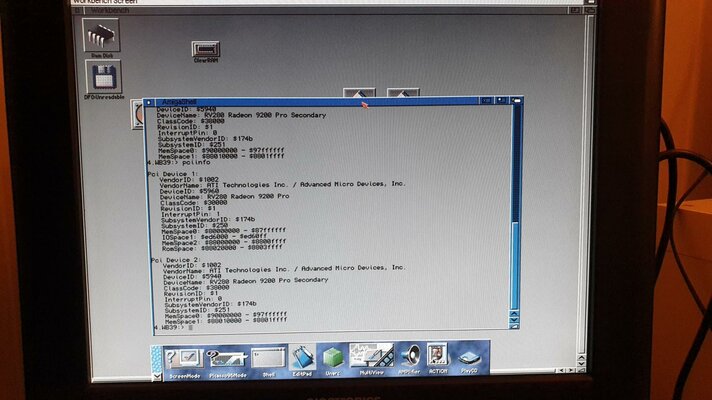Viewport: 712px width, 400px height.
Task: Launch AMPlifier audio player from dock
Action: (410, 357)
